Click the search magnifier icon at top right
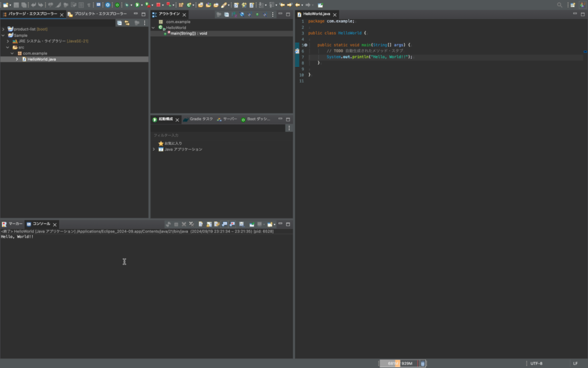Image resolution: width=588 pixels, height=368 pixels. [560, 5]
